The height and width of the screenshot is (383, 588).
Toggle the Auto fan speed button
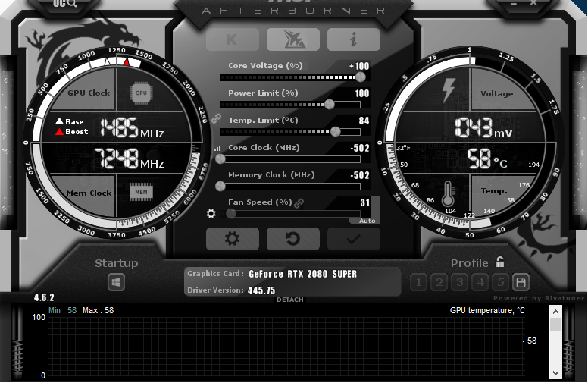[367, 221]
